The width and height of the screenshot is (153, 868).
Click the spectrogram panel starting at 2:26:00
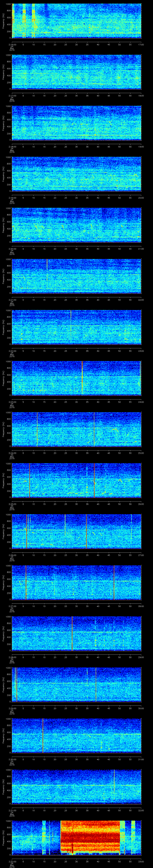click(77, 531)
